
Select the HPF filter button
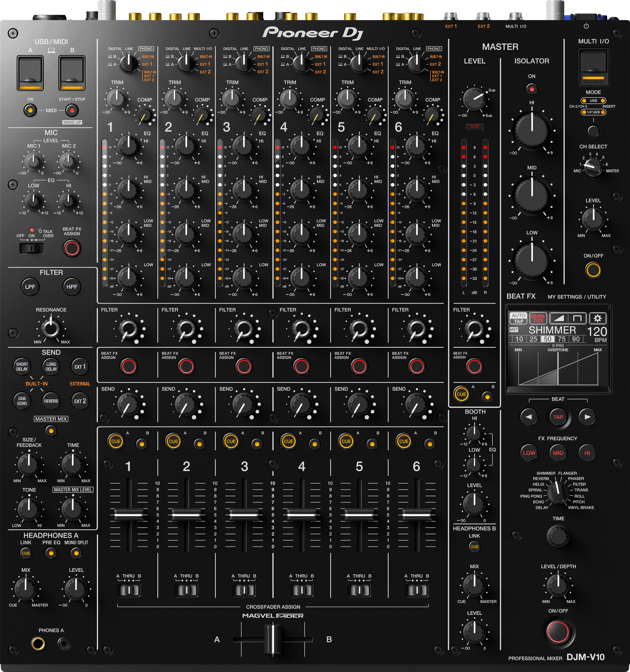click(72, 287)
